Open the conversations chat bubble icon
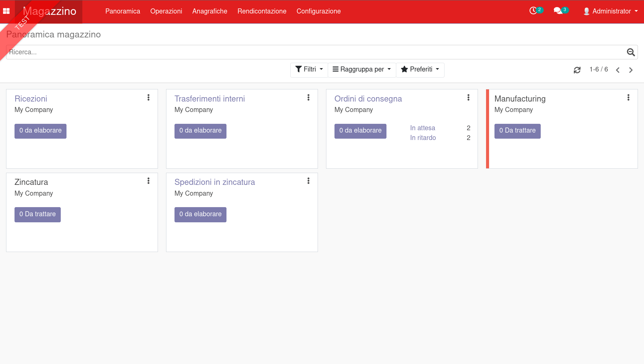The width and height of the screenshot is (644, 364). coord(558,11)
